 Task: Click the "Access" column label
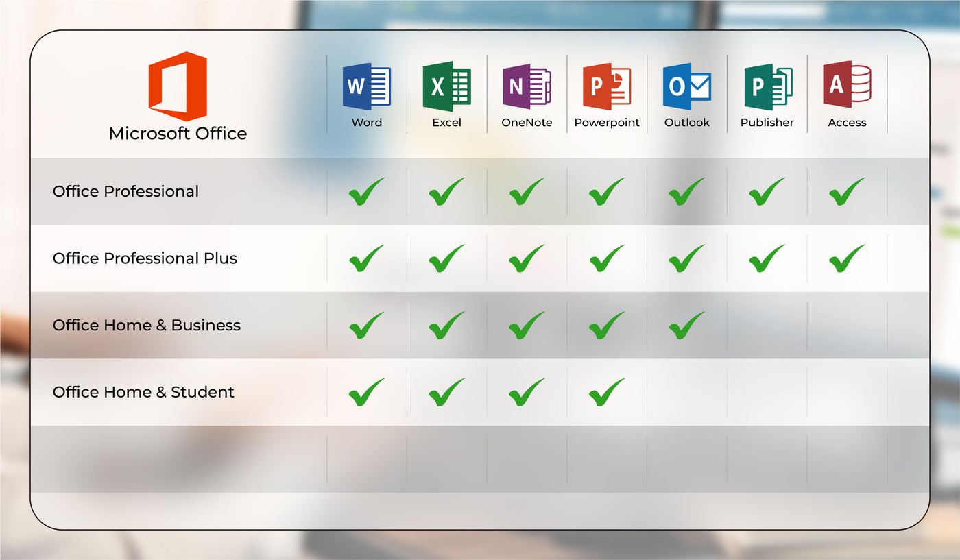point(848,123)
